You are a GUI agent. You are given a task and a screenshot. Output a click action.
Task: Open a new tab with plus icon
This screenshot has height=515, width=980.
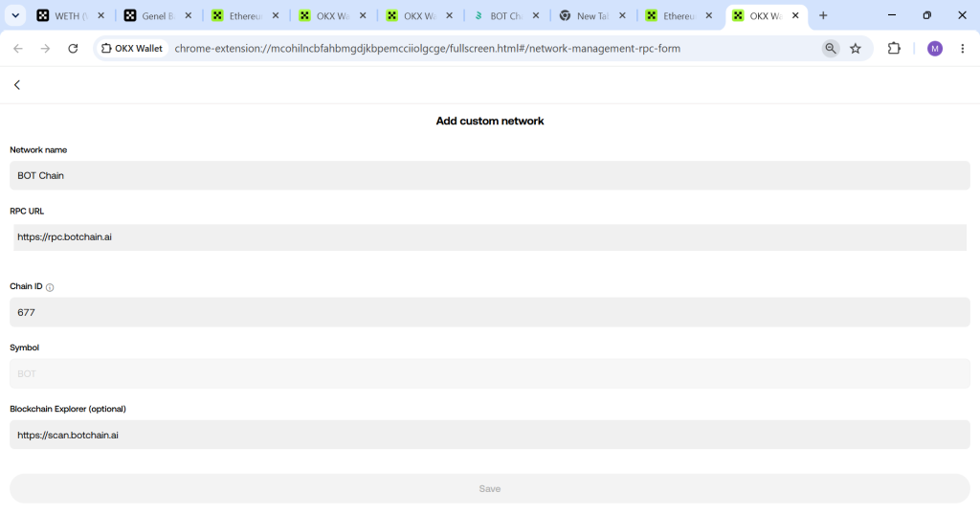[x=823, y=15]
